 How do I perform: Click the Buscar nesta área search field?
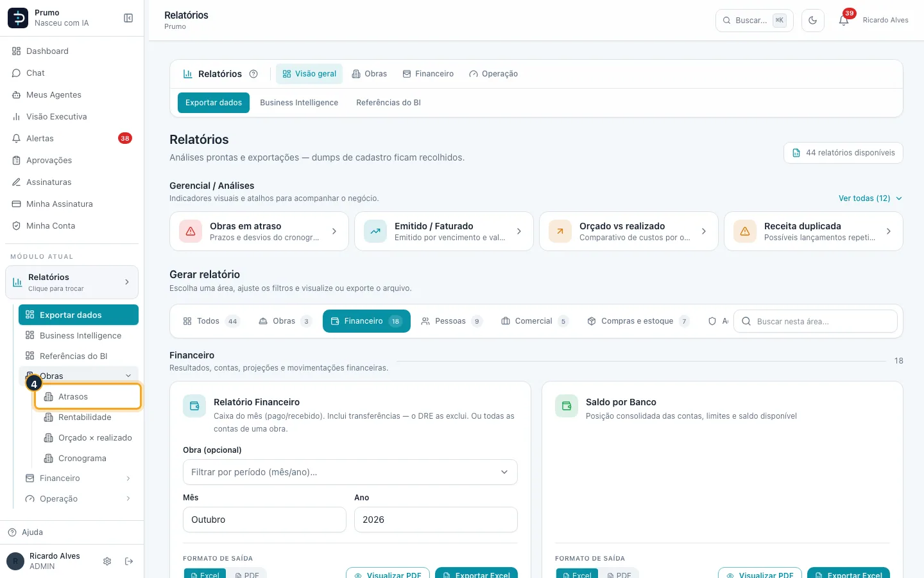(x=816, y=321)
